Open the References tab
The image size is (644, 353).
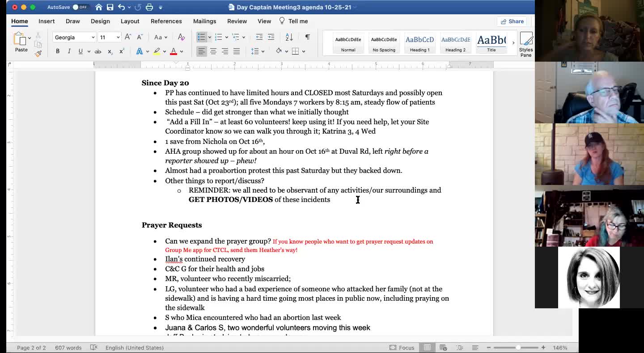pyautogui.click(x=166, y=21)
